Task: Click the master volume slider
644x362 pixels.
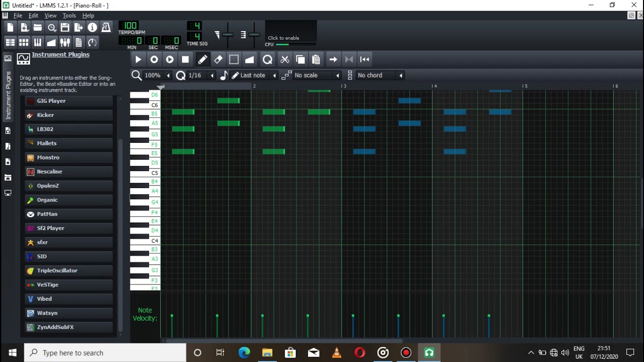Action: click(x=228, y=35)
